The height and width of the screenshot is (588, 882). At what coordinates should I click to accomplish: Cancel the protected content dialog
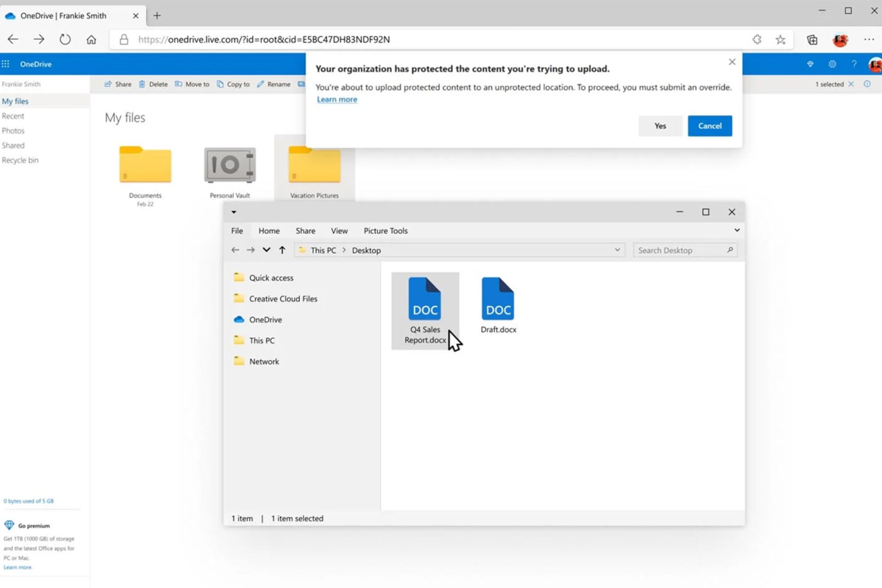click(x=710, y=125)
